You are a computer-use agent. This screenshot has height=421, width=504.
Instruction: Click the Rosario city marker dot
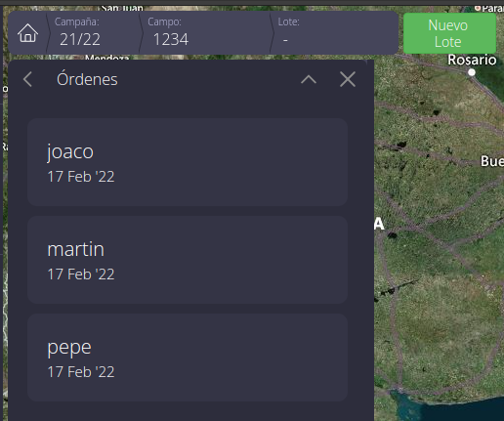coord(472,73)
